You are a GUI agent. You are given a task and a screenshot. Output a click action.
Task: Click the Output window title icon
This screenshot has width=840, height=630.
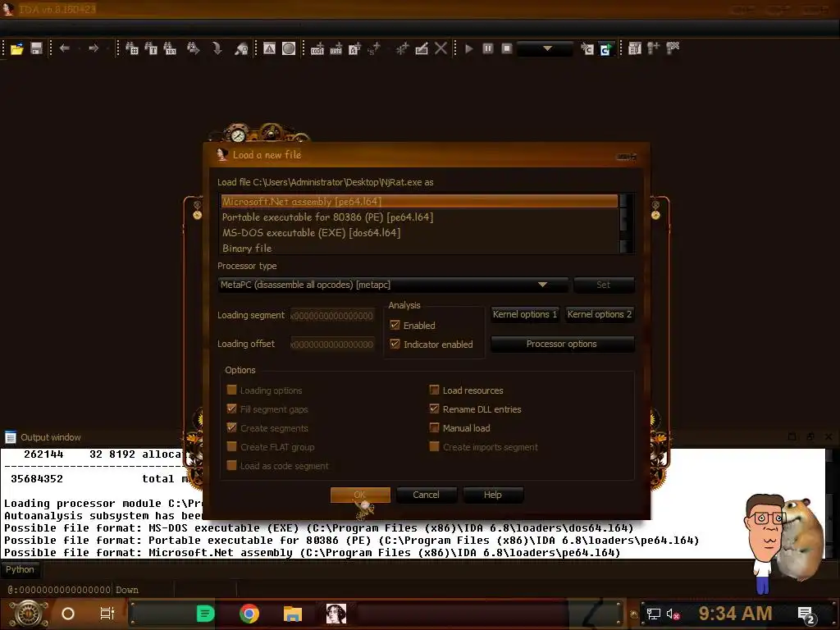[x=10, y=437]
